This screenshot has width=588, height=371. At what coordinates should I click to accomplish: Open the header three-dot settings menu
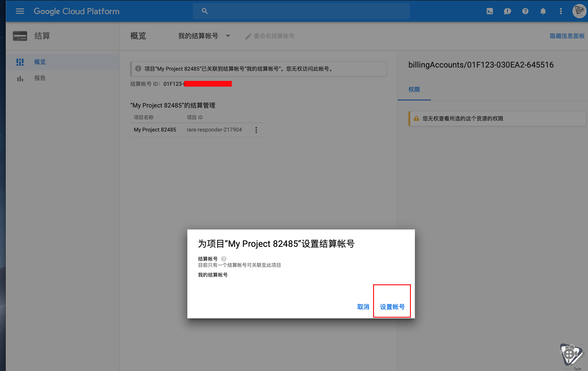[561, 11]
